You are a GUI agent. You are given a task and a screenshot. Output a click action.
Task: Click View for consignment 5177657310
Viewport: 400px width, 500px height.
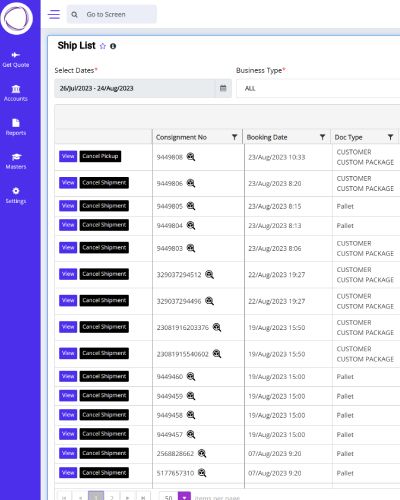[68, 472]
